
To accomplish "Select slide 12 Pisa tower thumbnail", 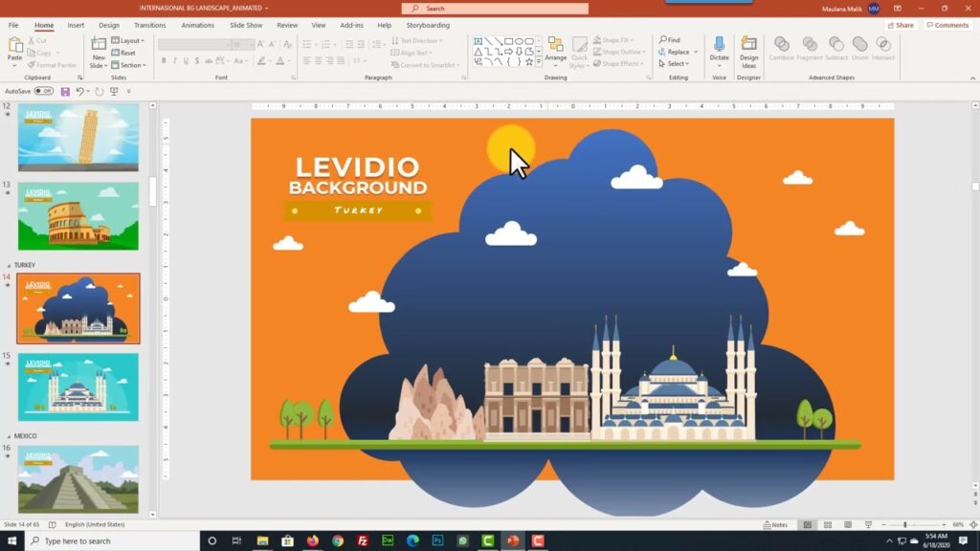I will point(78,138).
